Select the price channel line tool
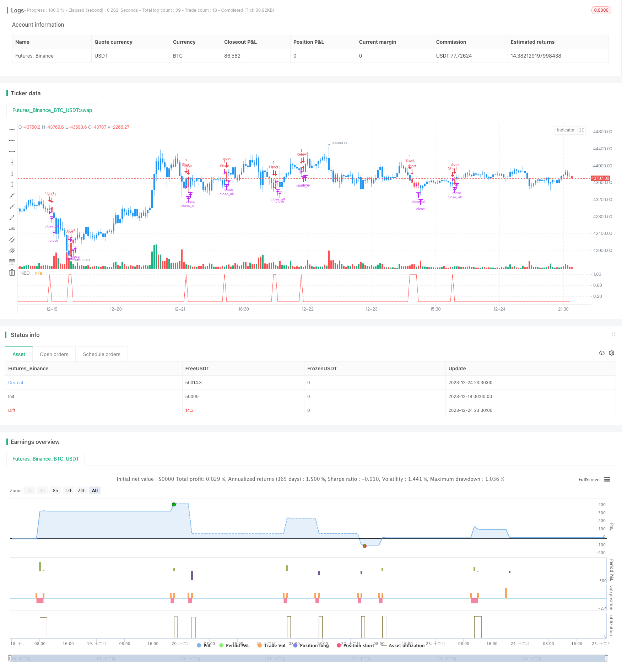 coord(12,240)
